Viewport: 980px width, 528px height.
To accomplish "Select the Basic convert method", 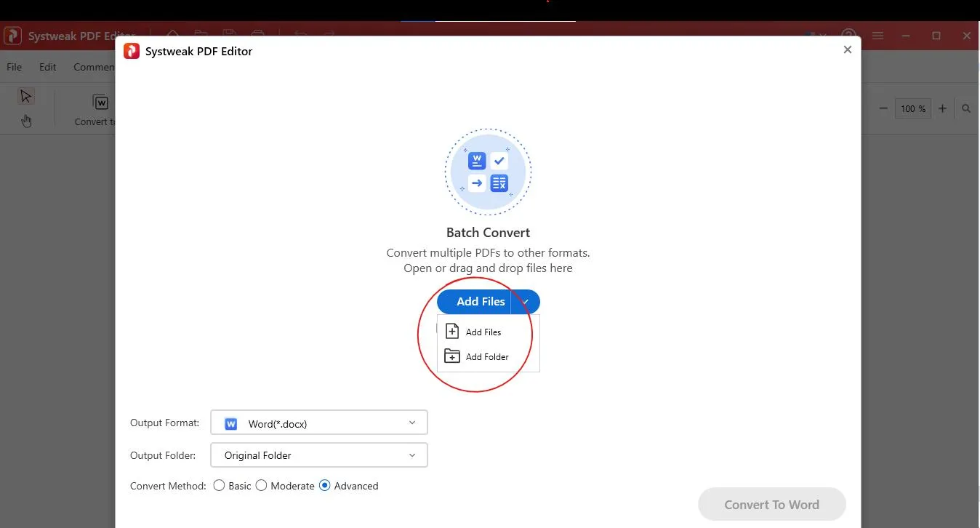I will click(x=219, y=485).
